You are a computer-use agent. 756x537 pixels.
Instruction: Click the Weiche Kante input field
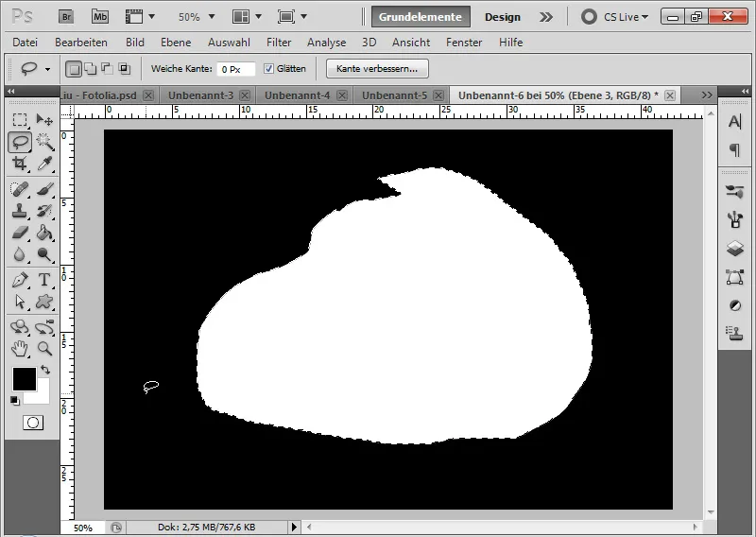(x=235, y=69)
